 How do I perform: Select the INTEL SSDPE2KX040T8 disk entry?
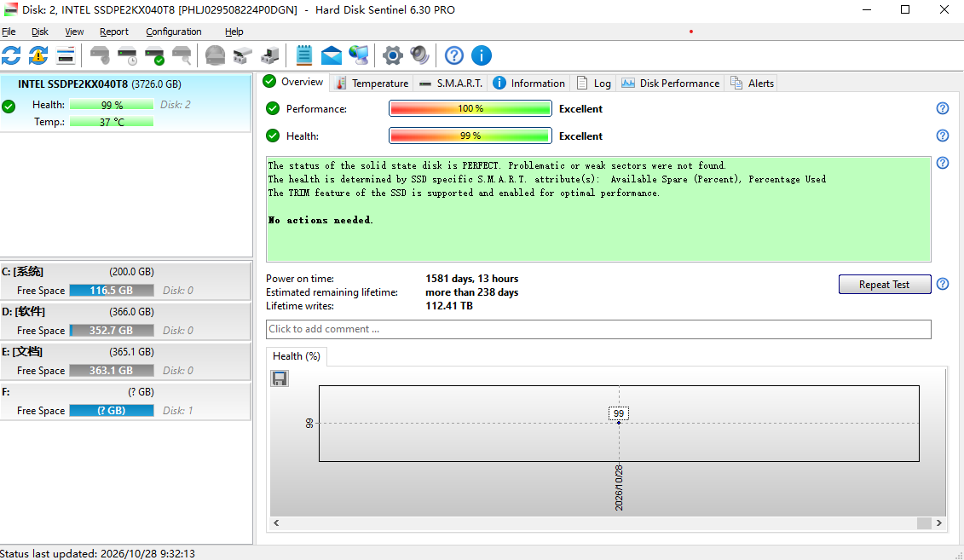click(125, 102)
